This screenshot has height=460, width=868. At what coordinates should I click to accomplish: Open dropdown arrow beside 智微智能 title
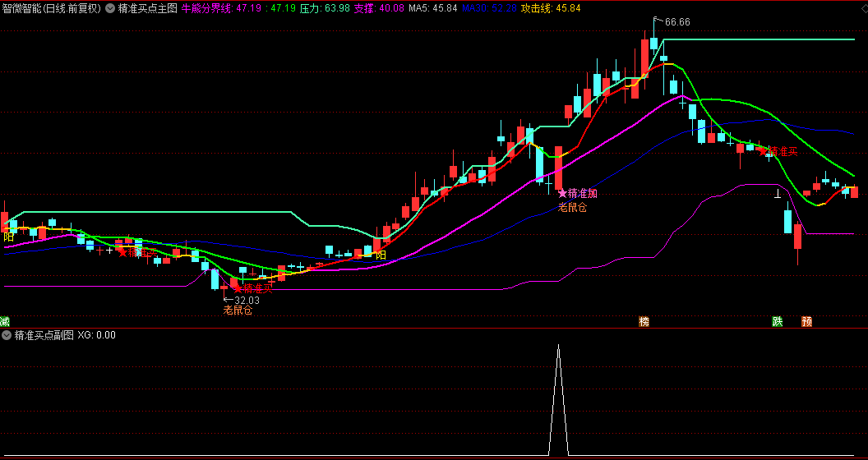click(110, 8)
